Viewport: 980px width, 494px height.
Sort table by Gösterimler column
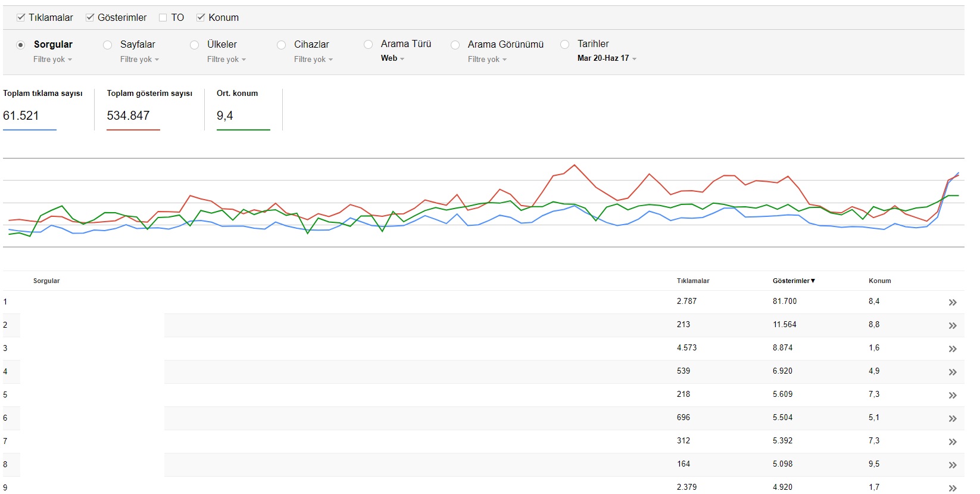tap(794, 281)
